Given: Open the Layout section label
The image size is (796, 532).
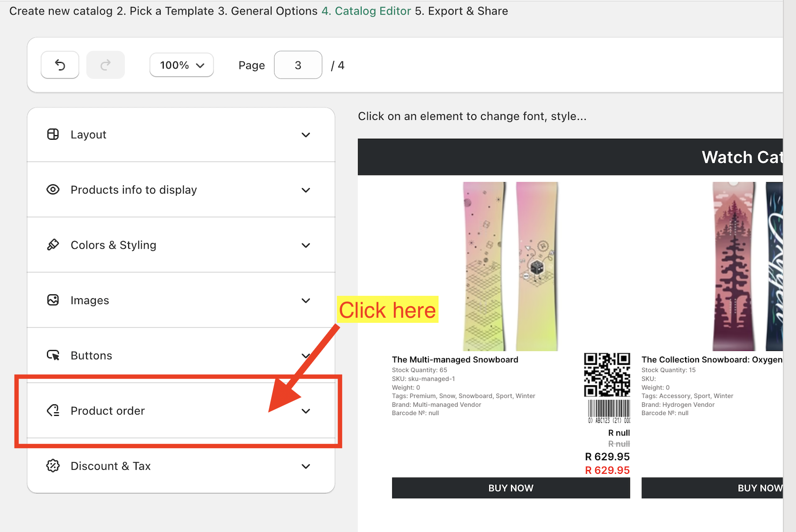Looking at the screenshot, I should tap(89, 135).
